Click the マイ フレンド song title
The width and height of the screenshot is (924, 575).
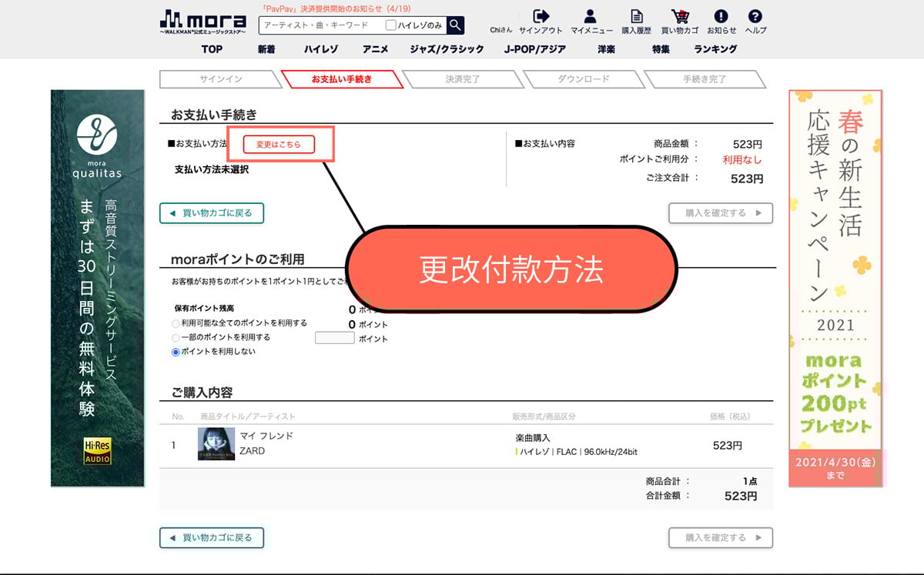coord(266,436)
